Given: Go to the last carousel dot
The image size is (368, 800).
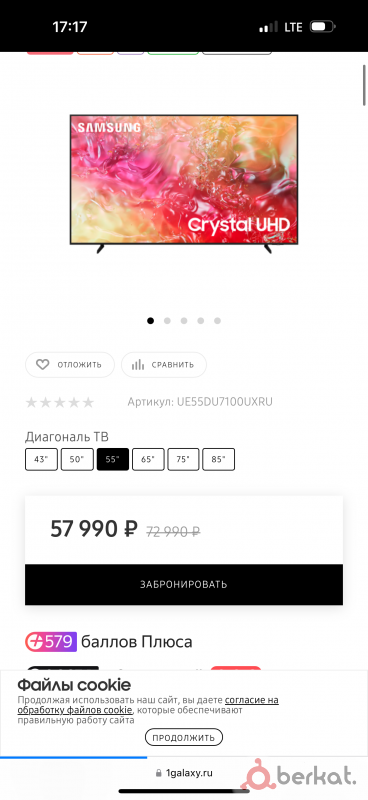Looking at the screenshot, I should pyautogui.click(x=217, y=320).
